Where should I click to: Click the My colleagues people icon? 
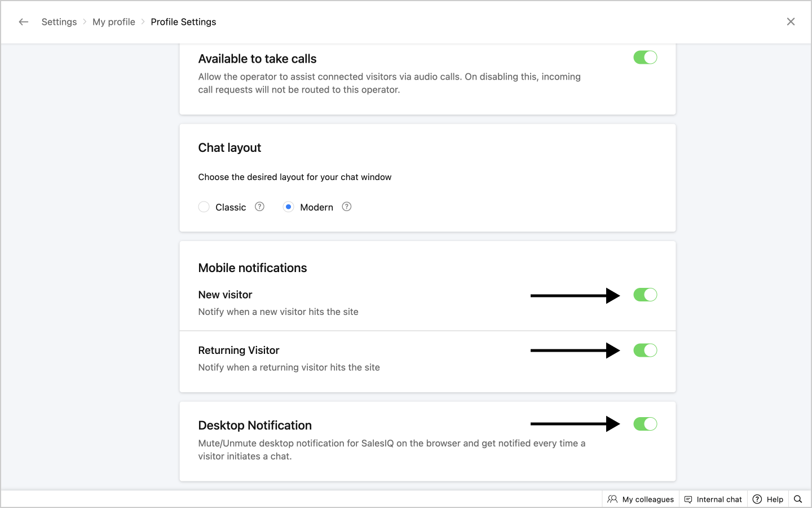[x=612, y=499]
